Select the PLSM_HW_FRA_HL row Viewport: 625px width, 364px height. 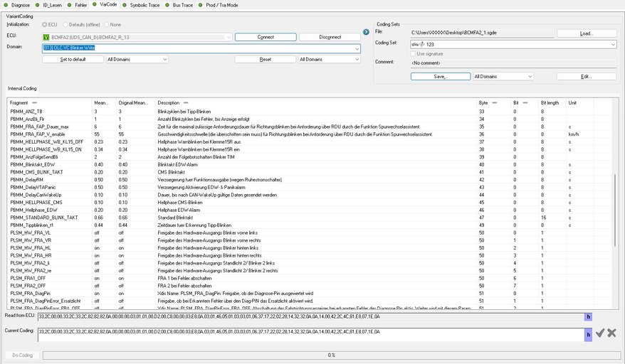coord(310,247)
